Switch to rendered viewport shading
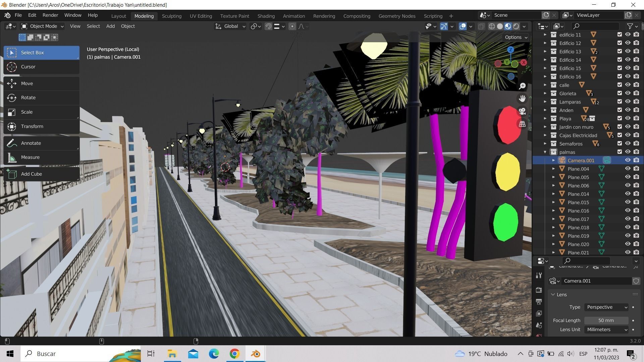 [x=516, y=26]
